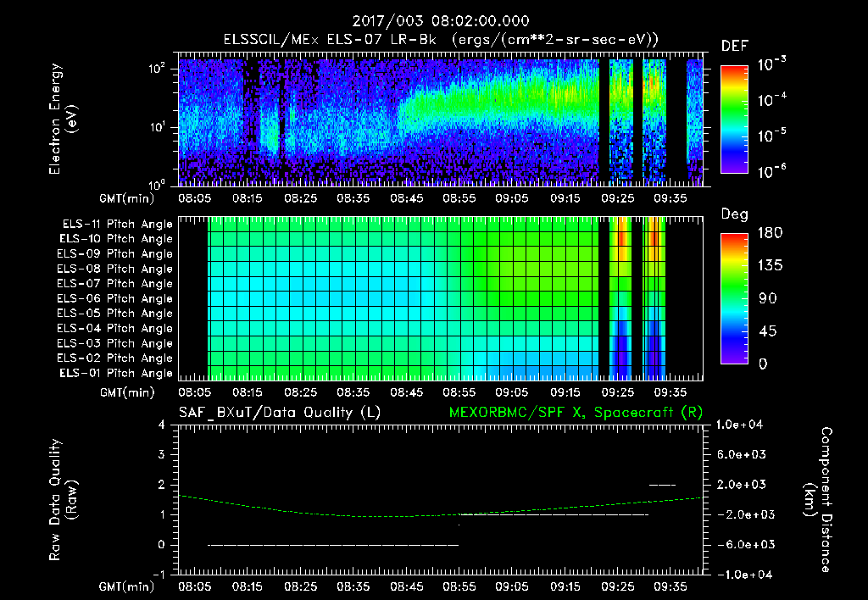Click the ELS-11 Pitch Angle row label

pos(117,225)
